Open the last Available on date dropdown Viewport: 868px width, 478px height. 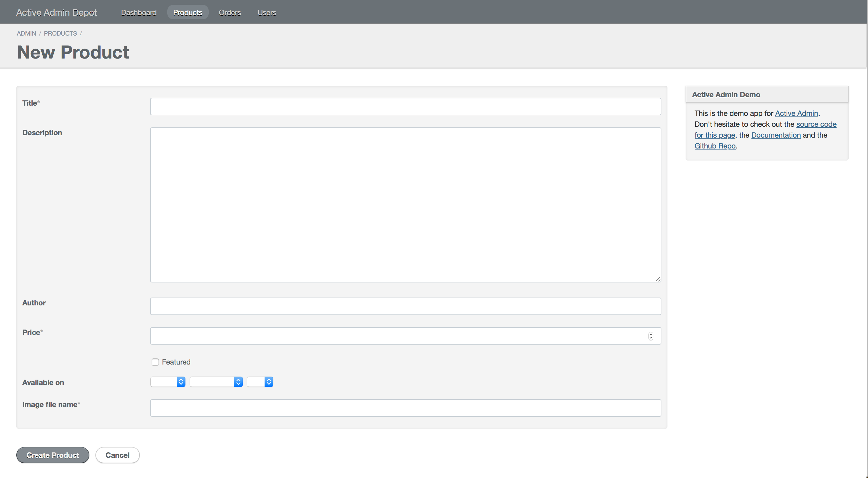point(260,382)
